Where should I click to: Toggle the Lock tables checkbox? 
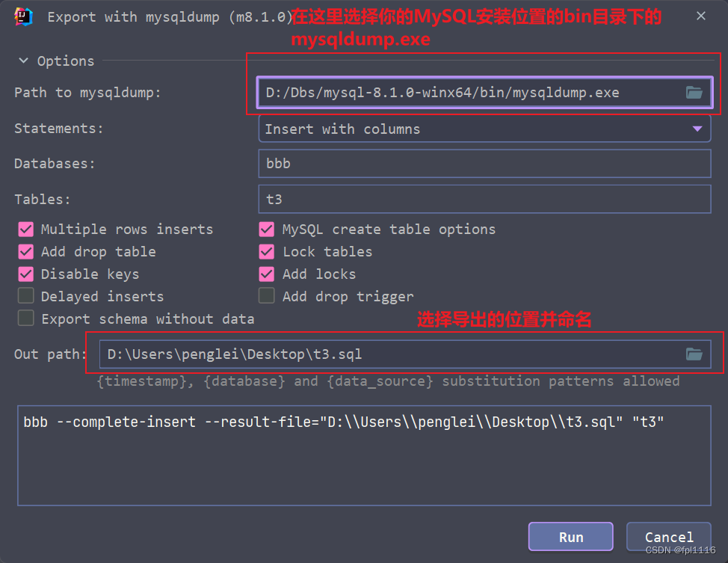pos(266,251)
